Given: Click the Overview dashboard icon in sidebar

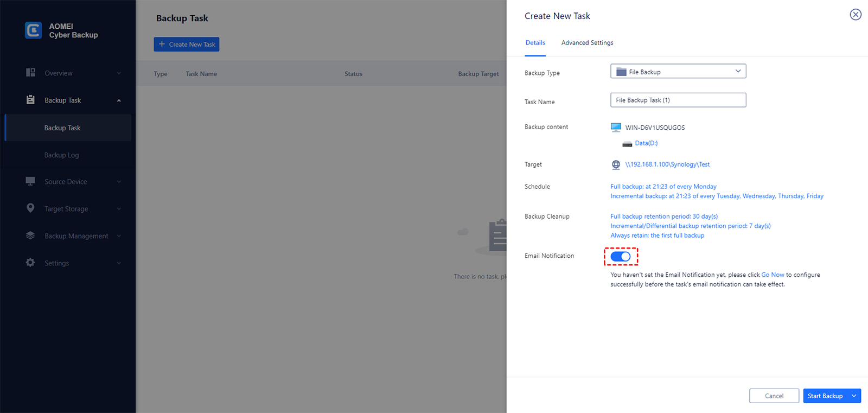Looking at the screenshot, I should (30, 73).
